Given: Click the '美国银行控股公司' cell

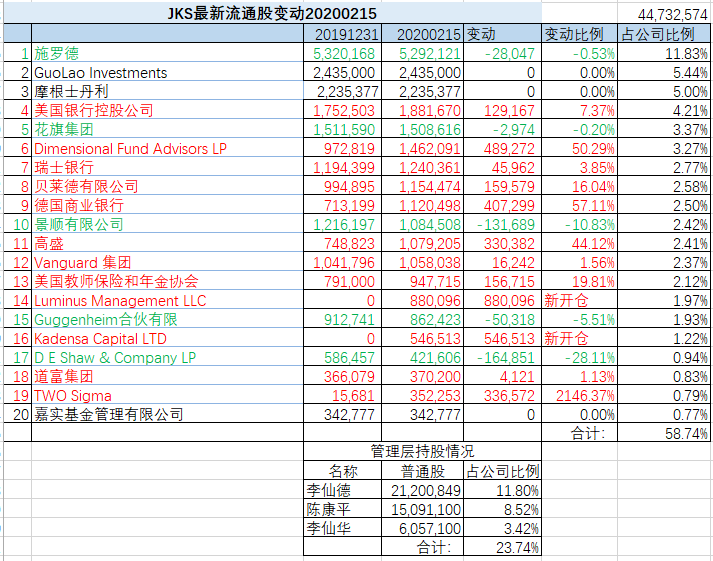Looking at the screenshot, I should click(x=167, y=110).
